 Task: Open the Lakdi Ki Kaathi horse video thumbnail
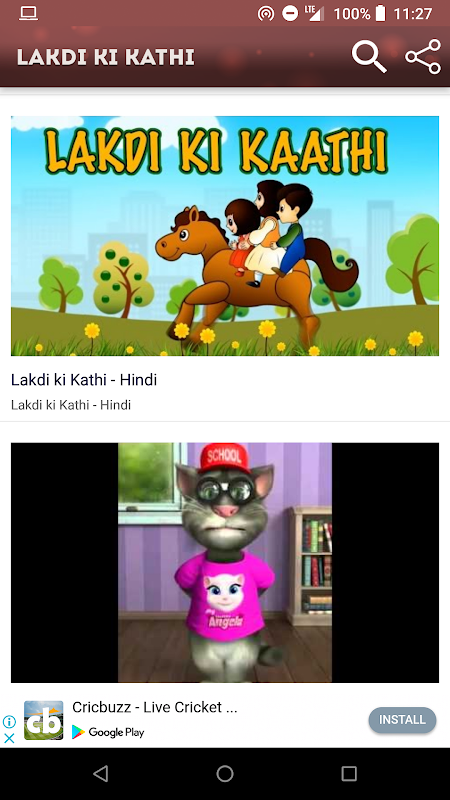225,236
